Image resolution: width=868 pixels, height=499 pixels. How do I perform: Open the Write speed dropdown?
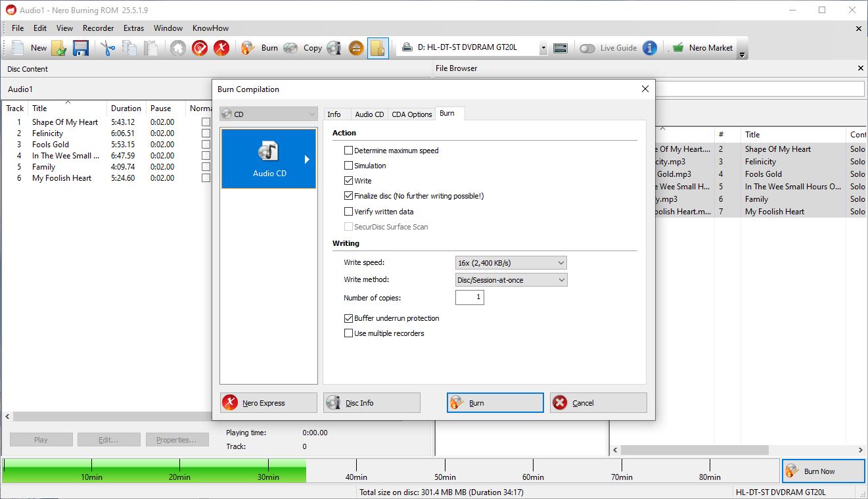tap(511, 263)
